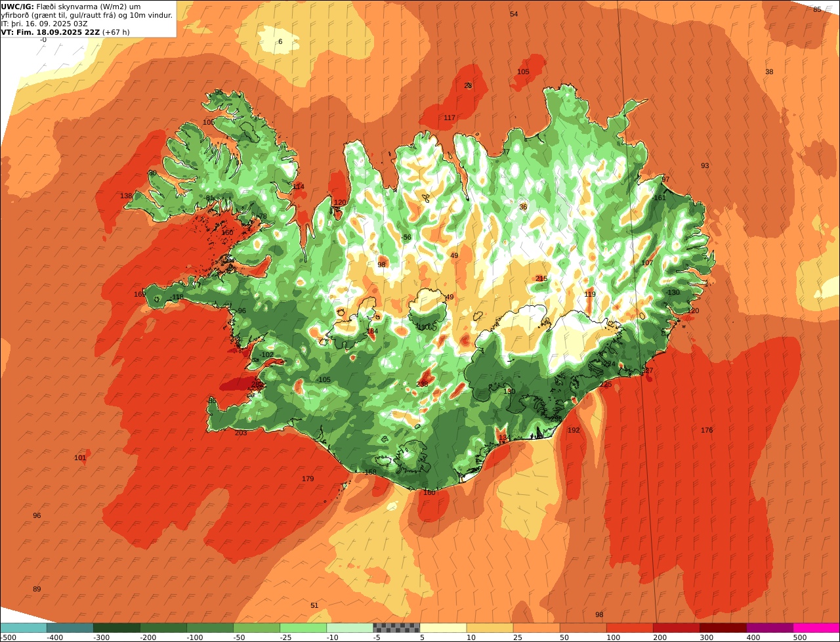
Task: Click the valid time "VT: Fim. 18.09.2025 22Z"
Action: click(51, 32)
